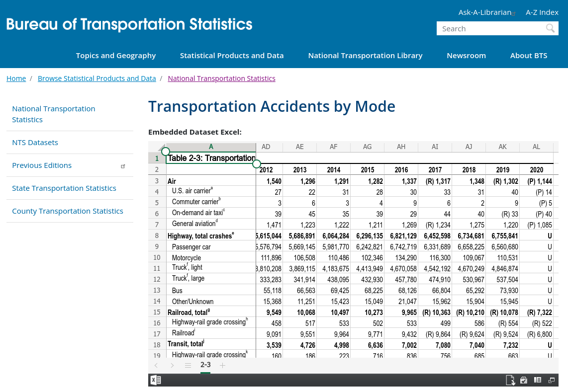The height and width of the screenshot is (392, 568).
Task: Click the download workbook icon
Action: (510, 380)
